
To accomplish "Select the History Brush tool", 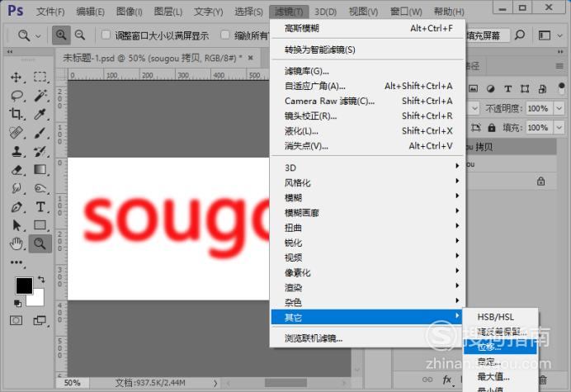I will [x=40, y=151].
